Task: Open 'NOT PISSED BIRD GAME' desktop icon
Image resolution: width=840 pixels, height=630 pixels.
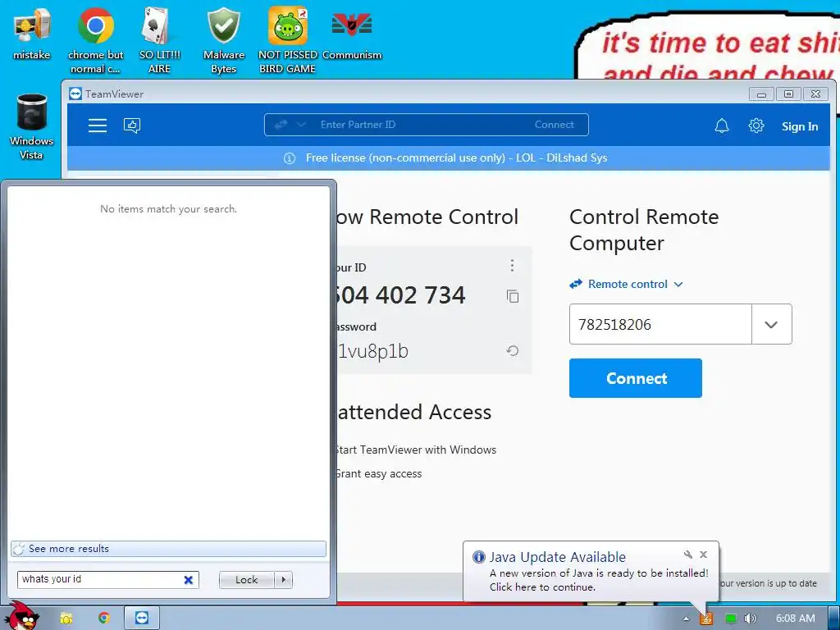Action: click(x=287, y=40)
